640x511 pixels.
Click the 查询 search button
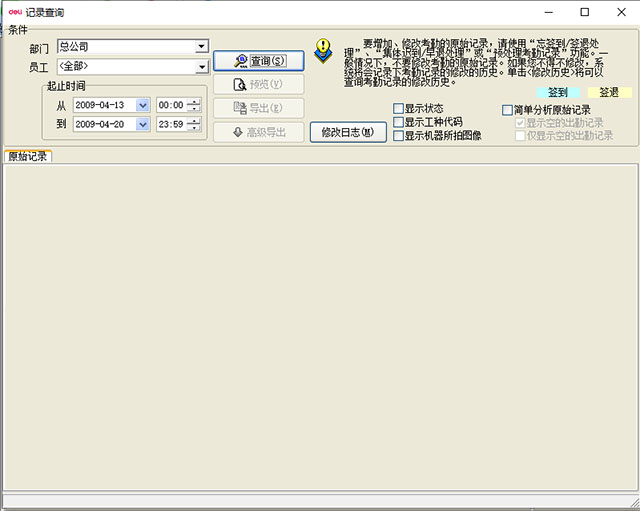coord(258,61)
